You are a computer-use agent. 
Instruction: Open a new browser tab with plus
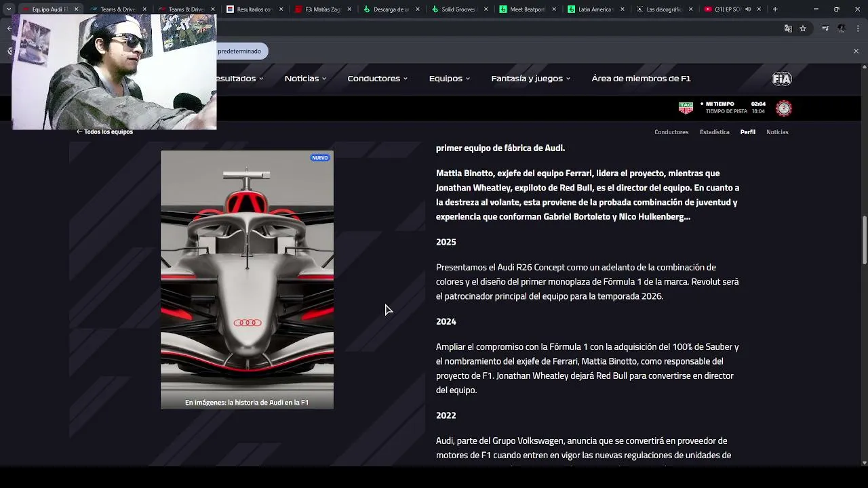(775, 9)
